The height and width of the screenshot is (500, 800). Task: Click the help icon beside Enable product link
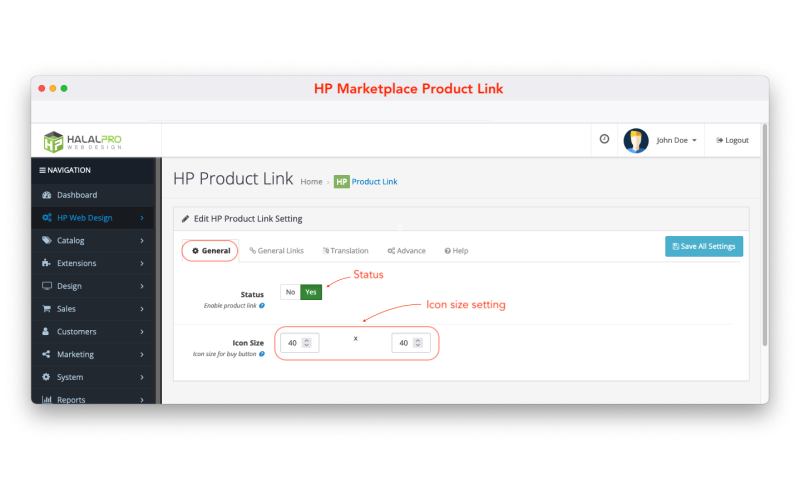(262, 306)
